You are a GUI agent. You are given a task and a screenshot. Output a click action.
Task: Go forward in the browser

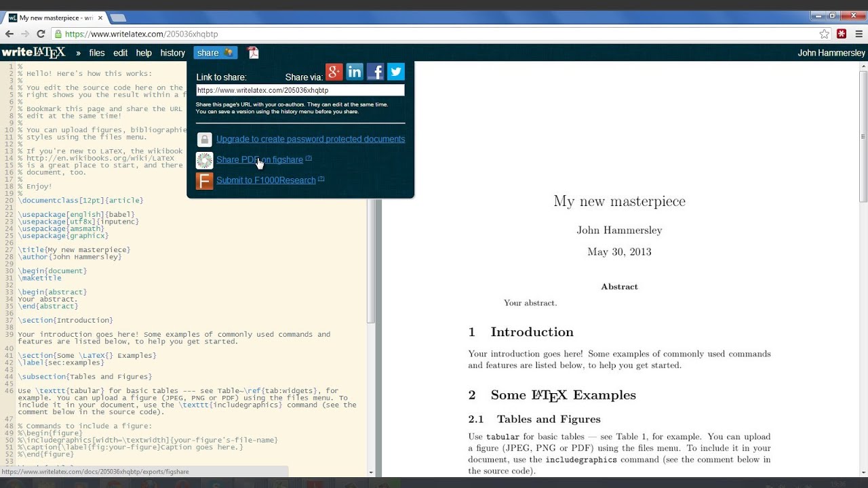coord(25,34)
